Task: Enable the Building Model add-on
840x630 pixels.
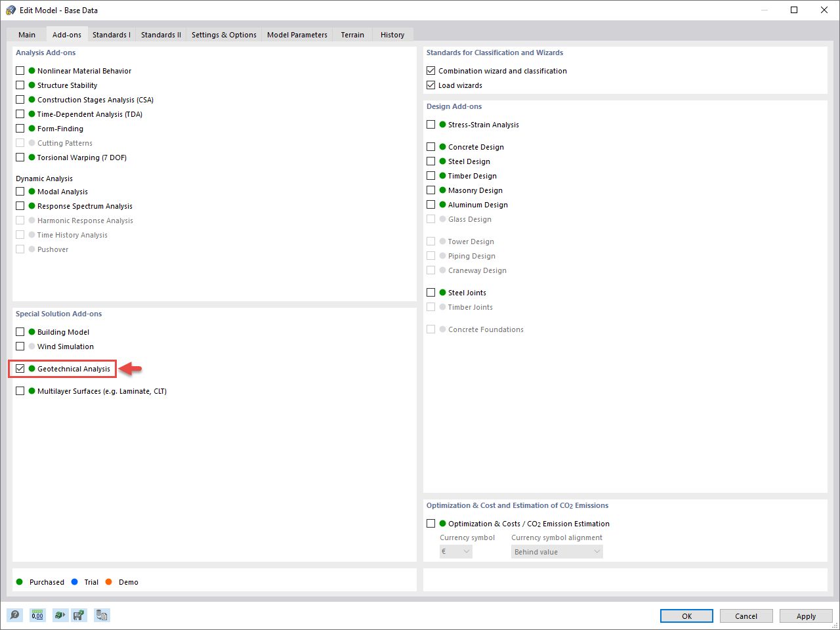Action: coord(20,331)
